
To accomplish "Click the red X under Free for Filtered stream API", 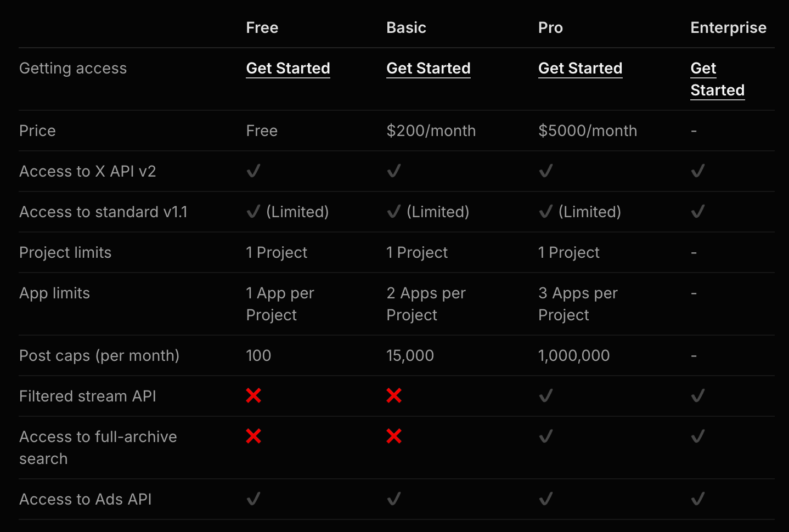I will [x=253, y=395].
